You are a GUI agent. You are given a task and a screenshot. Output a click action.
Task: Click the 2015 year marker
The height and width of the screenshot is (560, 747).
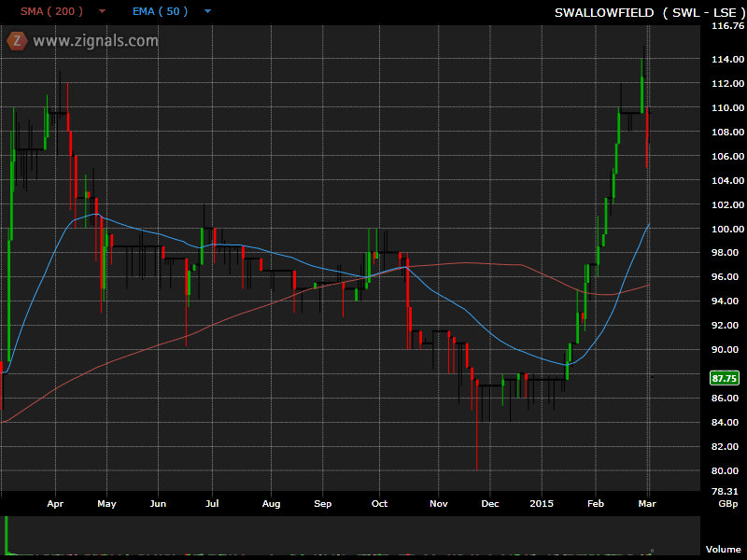tap(542, 502)
